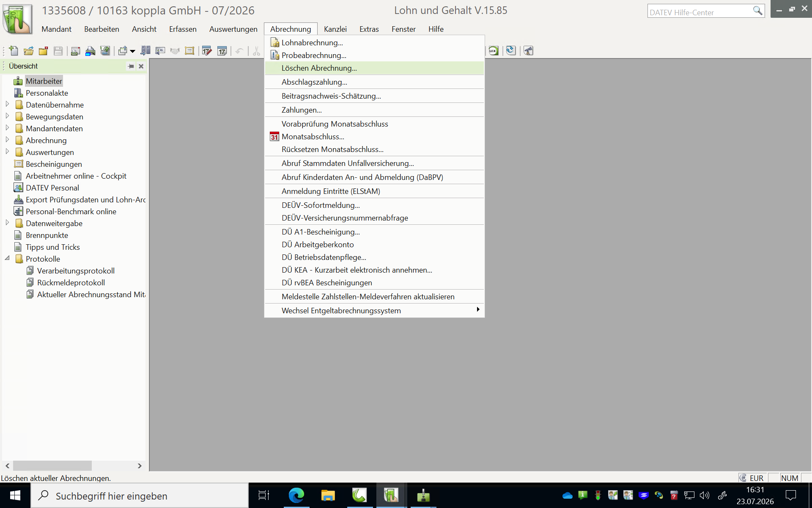Choose Löschen Abrechnung... menu entry
The image size is (812, 508).
[374, 68]
